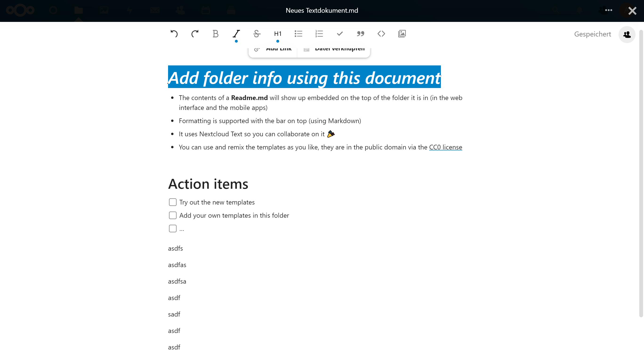Check 'Add your own templates in this folder'
Image resolution: width=644 pixels, height=361 pixels.
tap(173, 216)
